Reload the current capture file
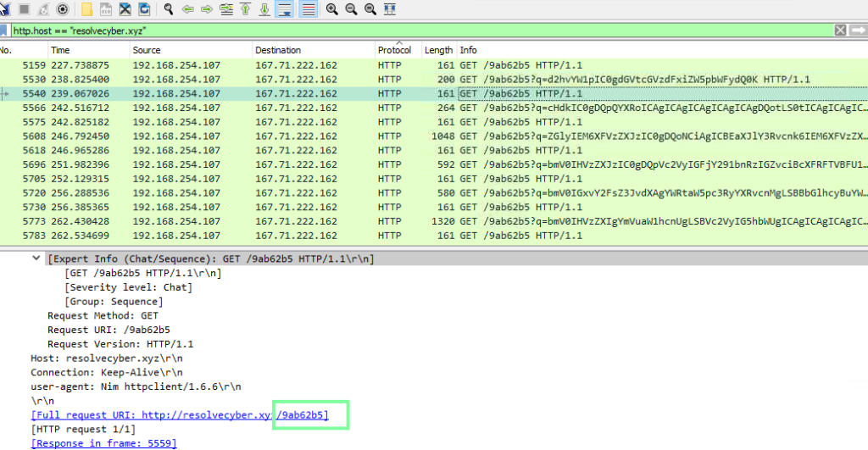This screenshot has height=450, width=868. pyautogui.click(x=144, y=9)
